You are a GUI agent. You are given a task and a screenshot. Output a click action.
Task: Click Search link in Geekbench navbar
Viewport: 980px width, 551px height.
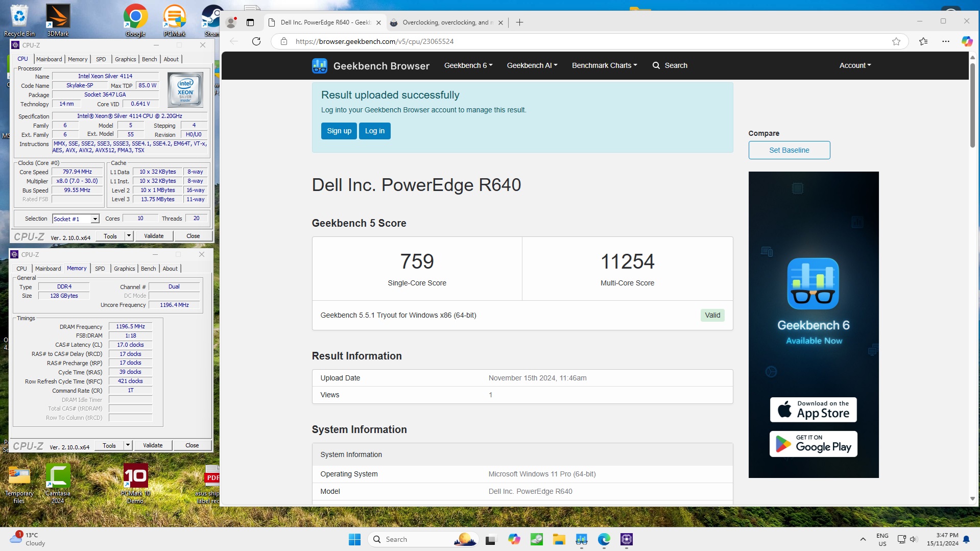point(670,65)
